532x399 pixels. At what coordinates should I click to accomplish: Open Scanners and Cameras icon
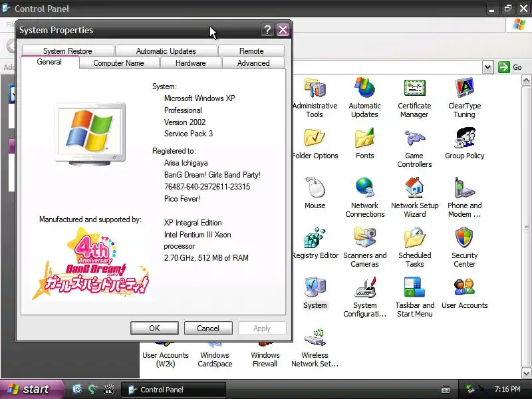364,237
